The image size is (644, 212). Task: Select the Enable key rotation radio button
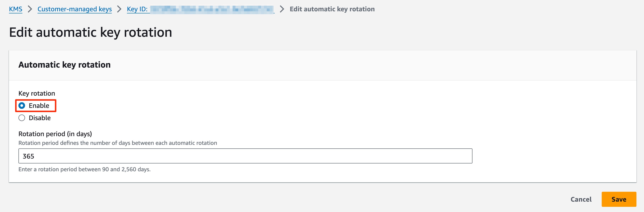(22, 106)
